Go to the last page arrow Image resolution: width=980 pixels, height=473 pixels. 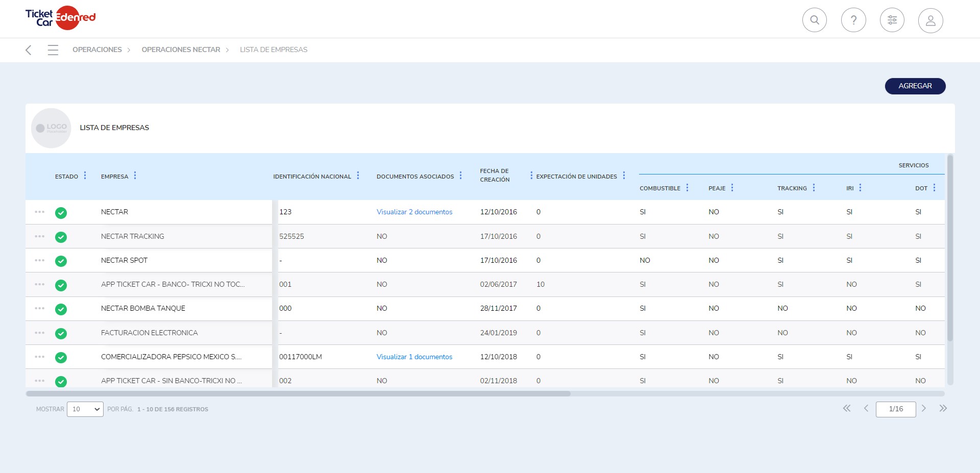(x=943, y=408)
